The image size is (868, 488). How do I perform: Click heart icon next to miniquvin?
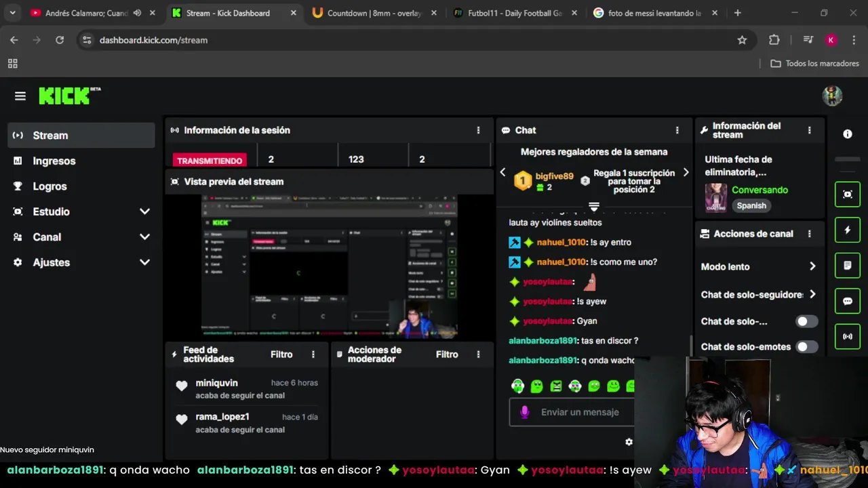tap(182, 386)
